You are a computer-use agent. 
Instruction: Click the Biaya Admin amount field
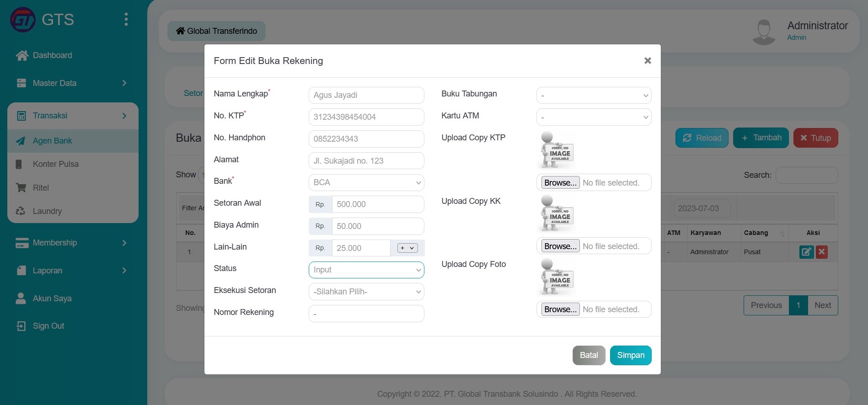(x=378, y=226)
